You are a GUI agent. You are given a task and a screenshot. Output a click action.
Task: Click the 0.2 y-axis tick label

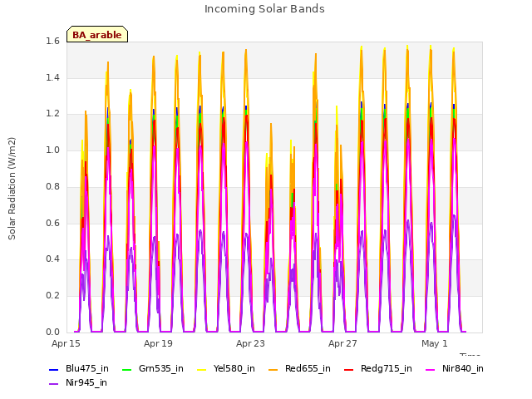pyautogui.click(x=52, y=296)
